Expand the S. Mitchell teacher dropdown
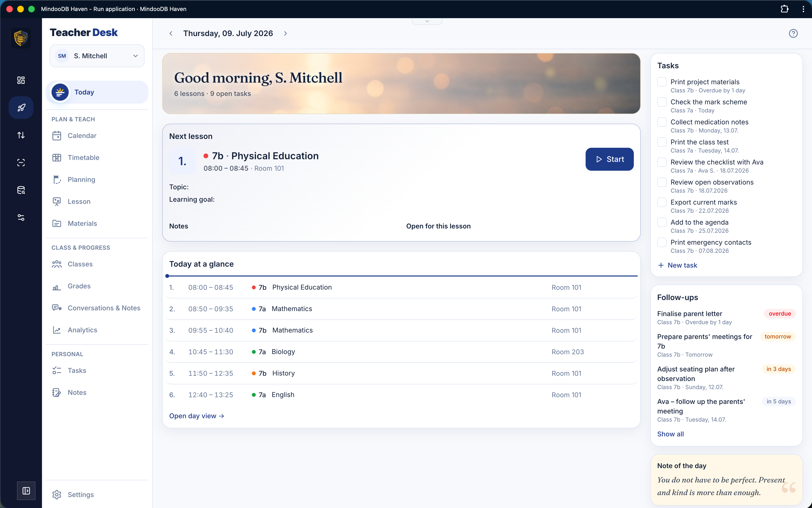Image resolution: width=812 pixels, height=508 pixels. 97,56
